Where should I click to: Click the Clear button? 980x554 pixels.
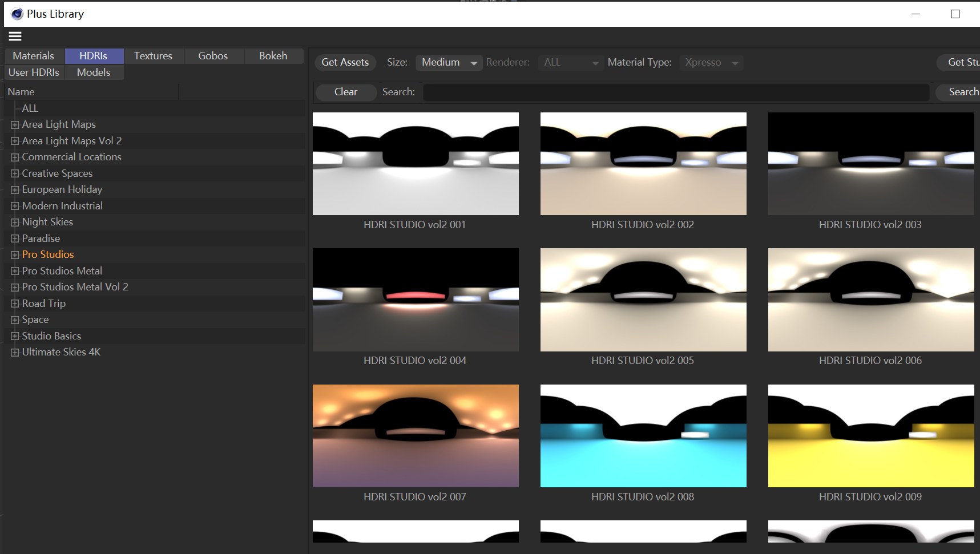[x=346, y=92]
